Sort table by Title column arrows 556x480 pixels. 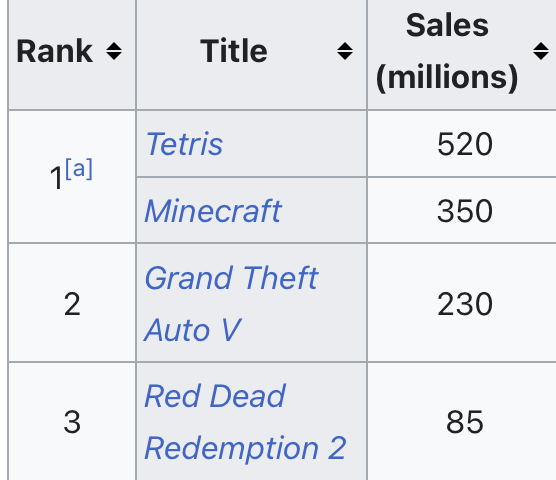click(x=345, y=51)
